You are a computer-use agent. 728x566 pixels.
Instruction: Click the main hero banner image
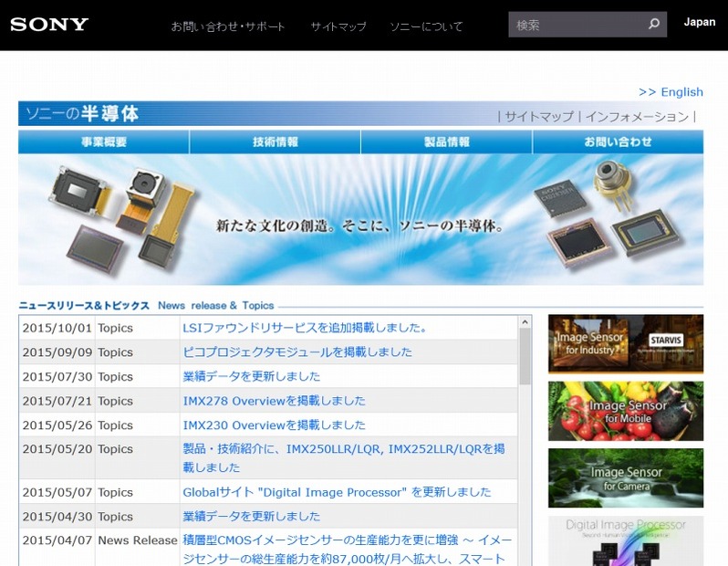pos(360,220)
